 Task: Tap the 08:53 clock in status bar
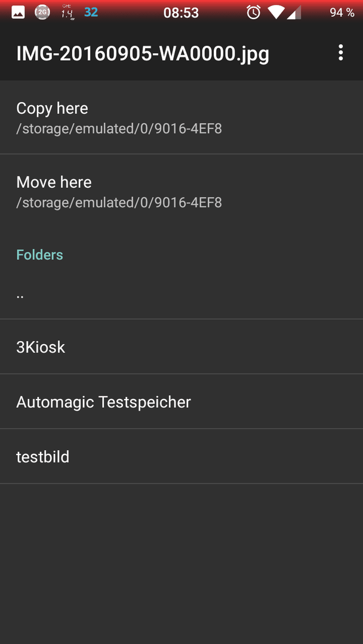point(181,13)
